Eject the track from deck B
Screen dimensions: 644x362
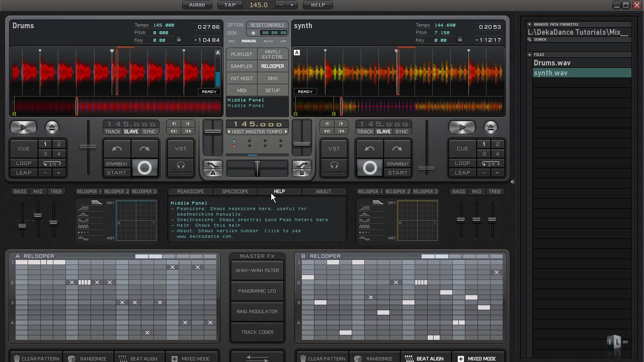coord(491,128)
